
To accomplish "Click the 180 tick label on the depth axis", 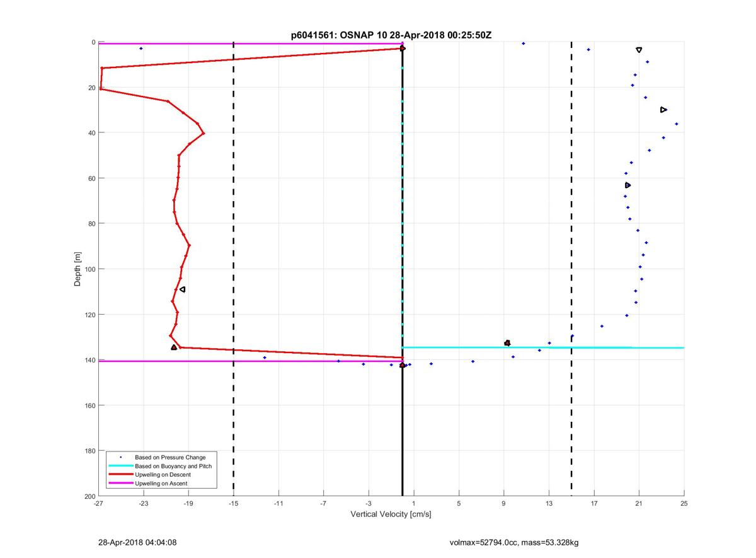I will [89, 451].
